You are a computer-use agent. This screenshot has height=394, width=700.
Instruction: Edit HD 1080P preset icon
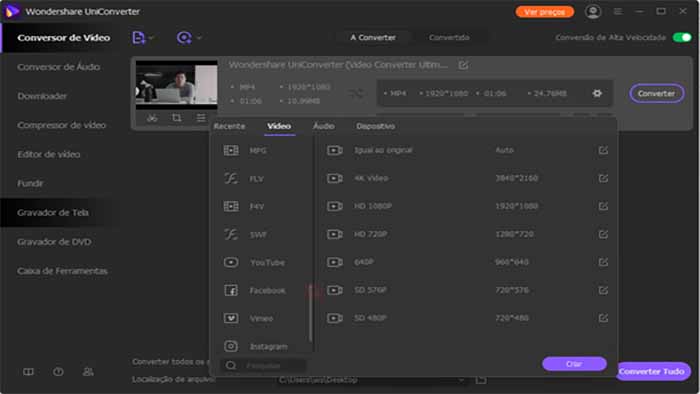[x=603, y=206]
